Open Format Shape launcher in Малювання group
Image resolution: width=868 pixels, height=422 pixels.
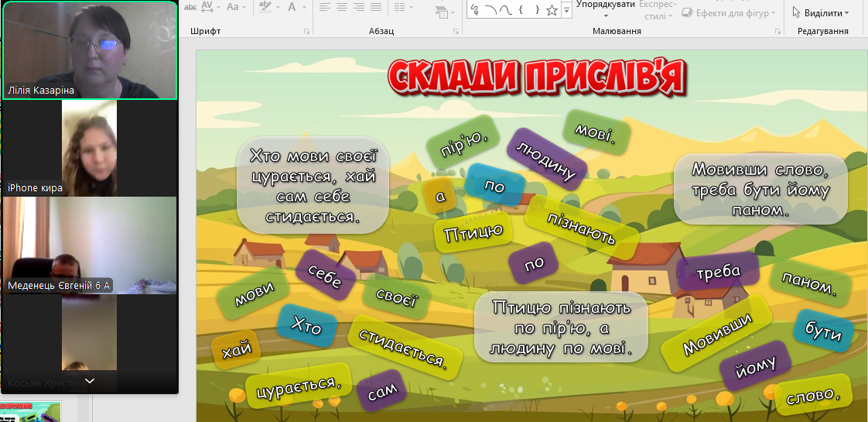click(x=777, y=32)
